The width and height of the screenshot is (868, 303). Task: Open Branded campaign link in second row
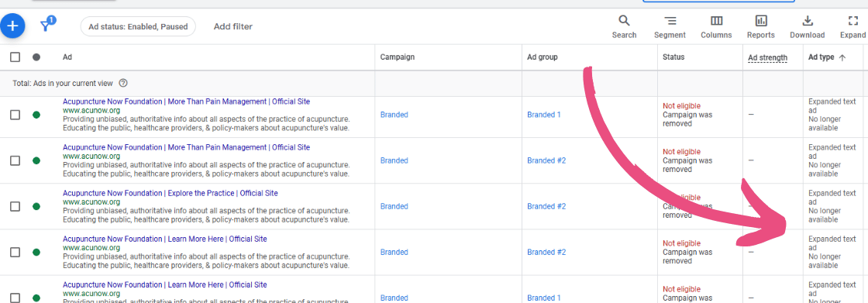tap(394, 160)
